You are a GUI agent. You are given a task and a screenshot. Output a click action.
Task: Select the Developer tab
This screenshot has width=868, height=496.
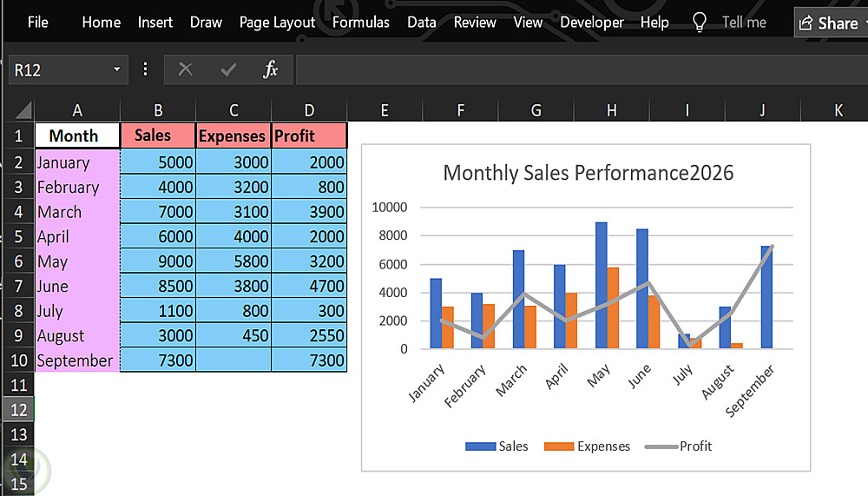click(x=592, y=23)
